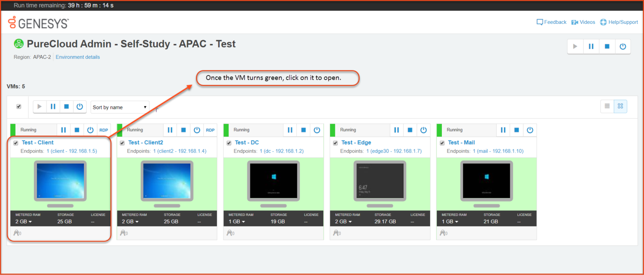
Task: Click the RDP icon for Test - Client
Action: (104, 130)
